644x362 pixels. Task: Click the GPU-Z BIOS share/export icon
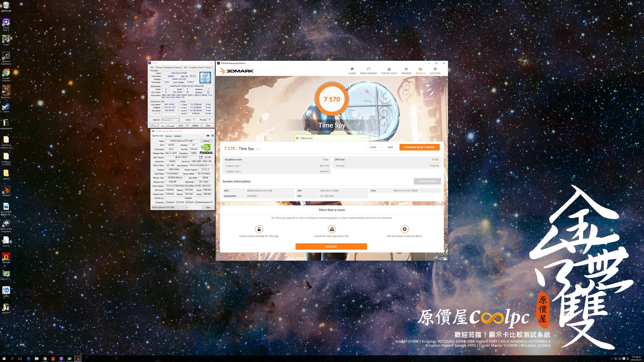point(201,157)
